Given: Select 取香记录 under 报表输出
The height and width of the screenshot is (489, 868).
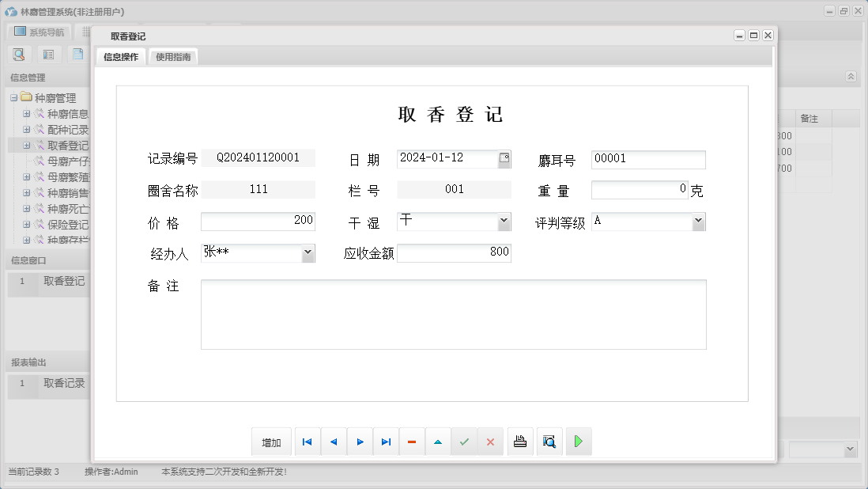Looking at the screenshot, I should 64,383.
